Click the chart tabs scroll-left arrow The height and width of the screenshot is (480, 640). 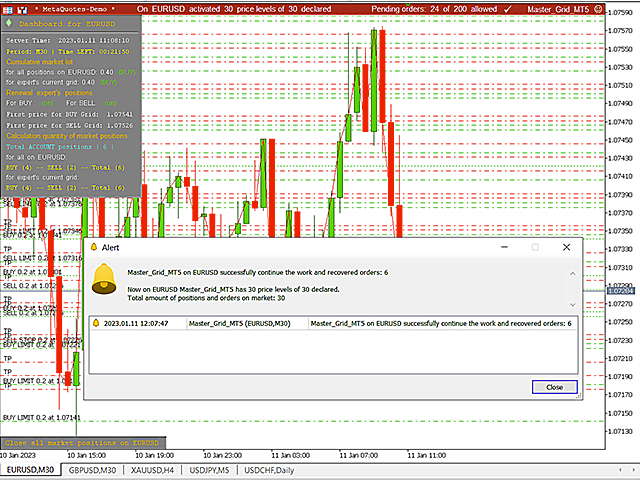click(x=620, y=470)
